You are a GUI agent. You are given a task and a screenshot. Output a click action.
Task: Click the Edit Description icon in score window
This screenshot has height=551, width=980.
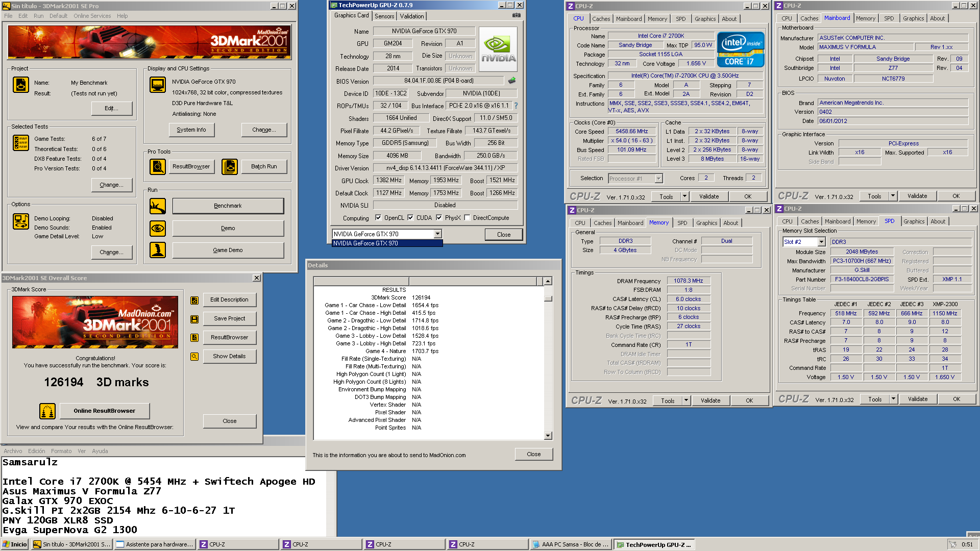[194, 300]
